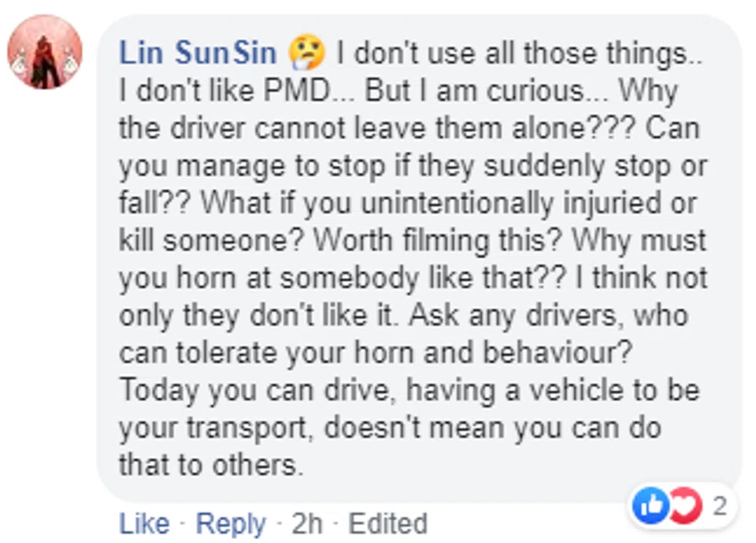This screenshot has height=543, width=756.
Task: Click the ending text 'that to others.'
Action: tap(210, 465)
